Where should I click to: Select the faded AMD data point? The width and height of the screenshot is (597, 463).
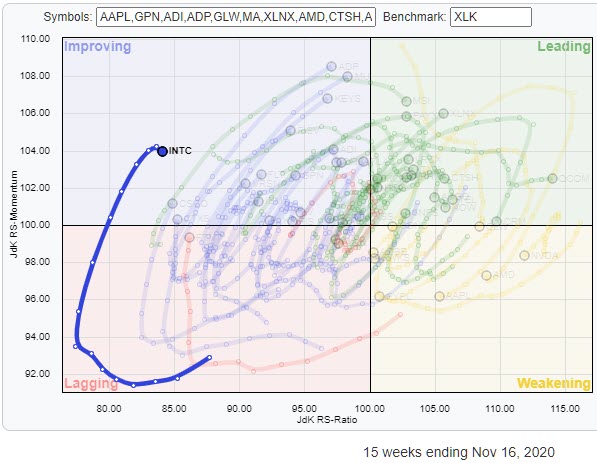point(487,275)
